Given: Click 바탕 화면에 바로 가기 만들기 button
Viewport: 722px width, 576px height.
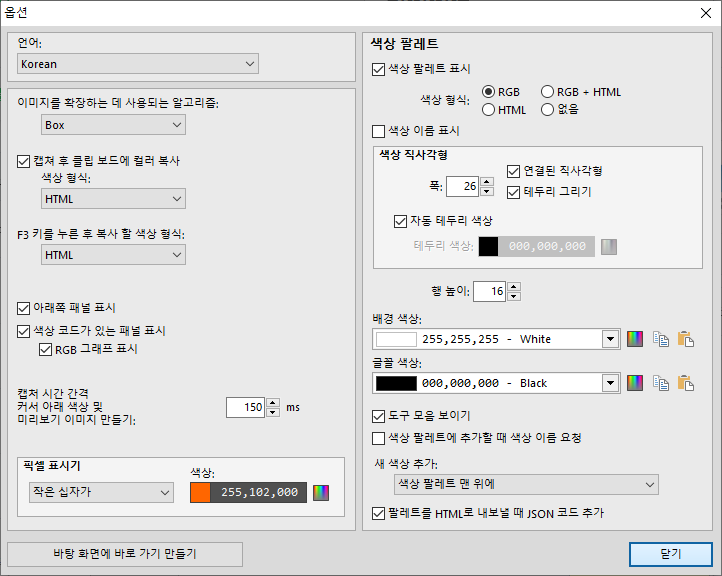Looking at the screenshot, I should [x=125, y=554].
